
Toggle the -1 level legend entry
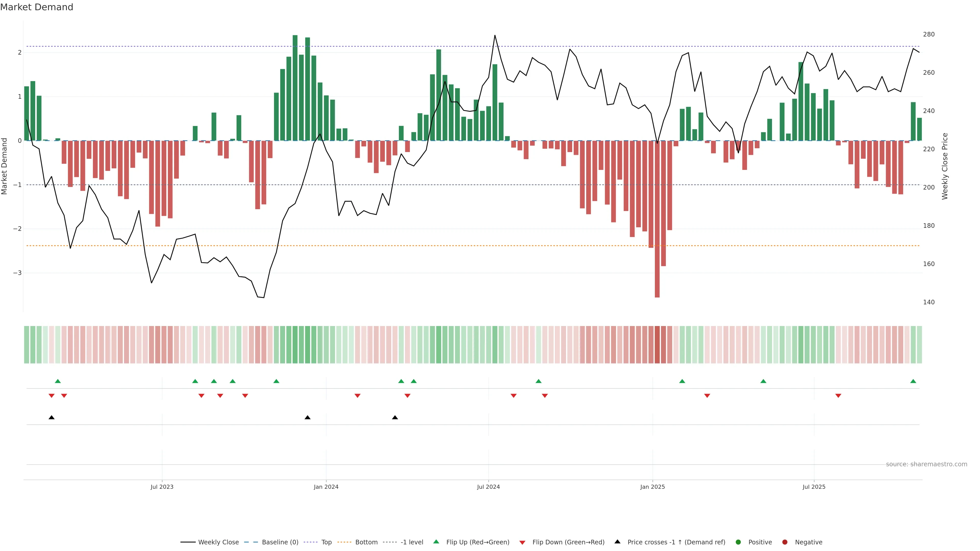412,542
